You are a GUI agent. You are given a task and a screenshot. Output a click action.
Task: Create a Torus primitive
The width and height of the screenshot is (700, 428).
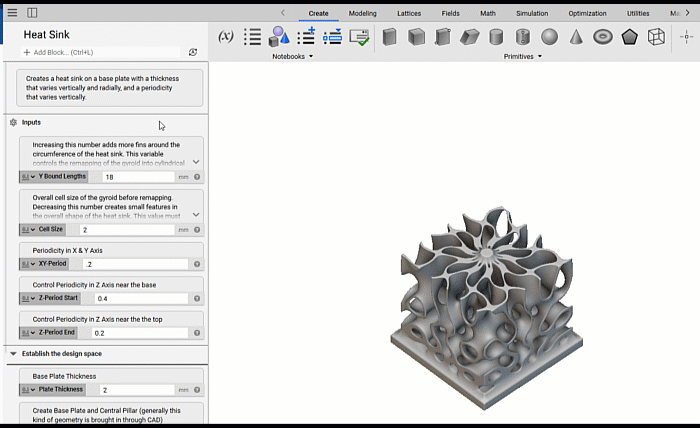pos(603,37)
